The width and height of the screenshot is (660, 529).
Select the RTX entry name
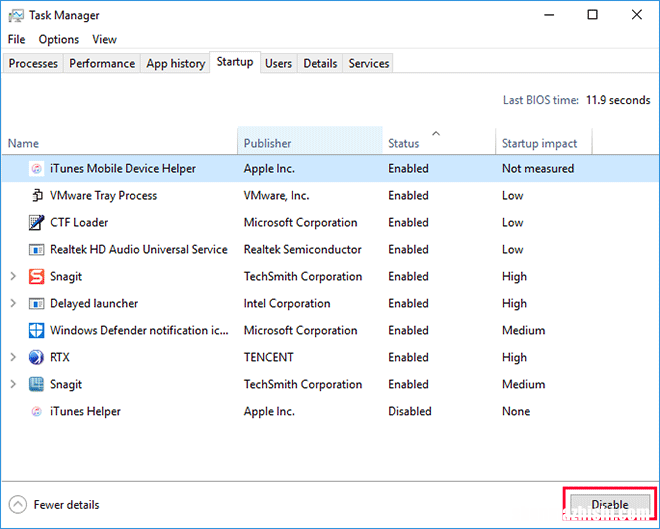coord(60,357)
